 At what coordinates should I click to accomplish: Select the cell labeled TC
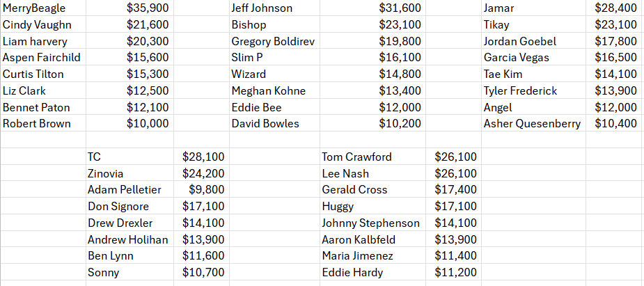(95, 157)
